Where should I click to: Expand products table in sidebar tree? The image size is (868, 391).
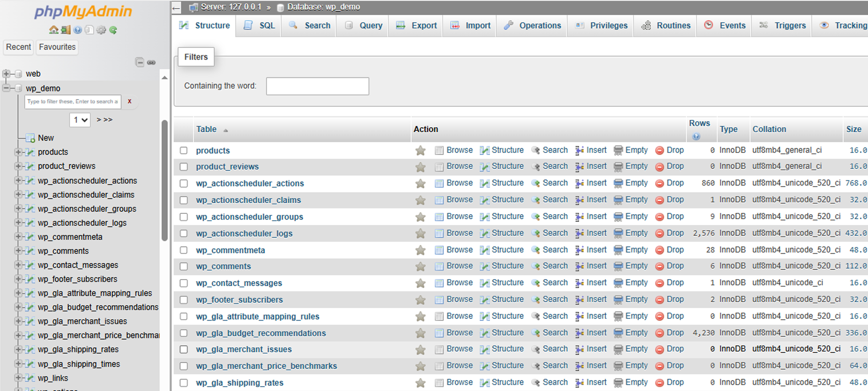pyautogui.click(x=18, y=152)
